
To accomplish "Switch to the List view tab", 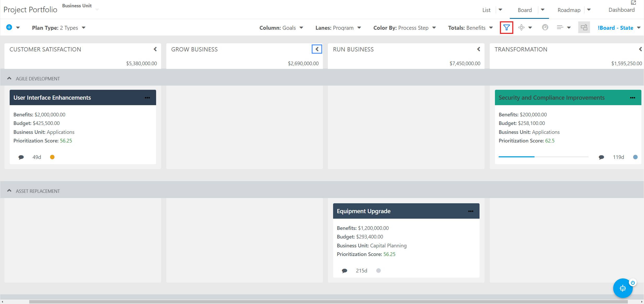I will pos(486,10).
